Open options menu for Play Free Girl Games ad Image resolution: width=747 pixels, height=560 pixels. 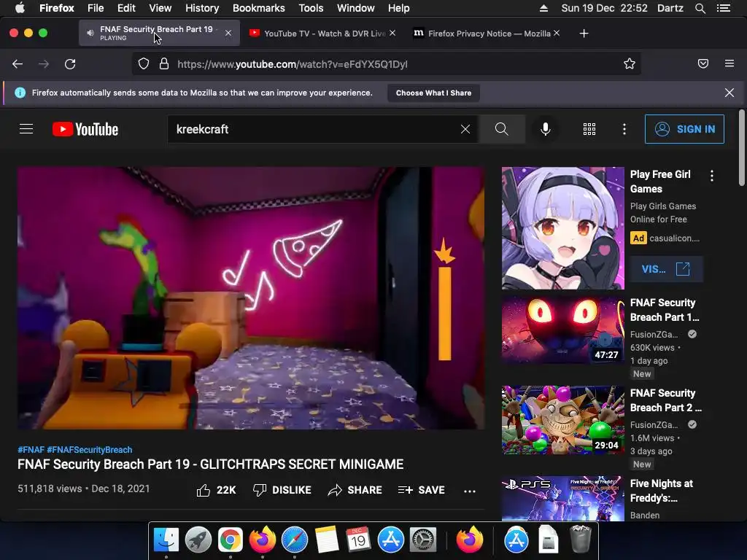pos(712,176)
